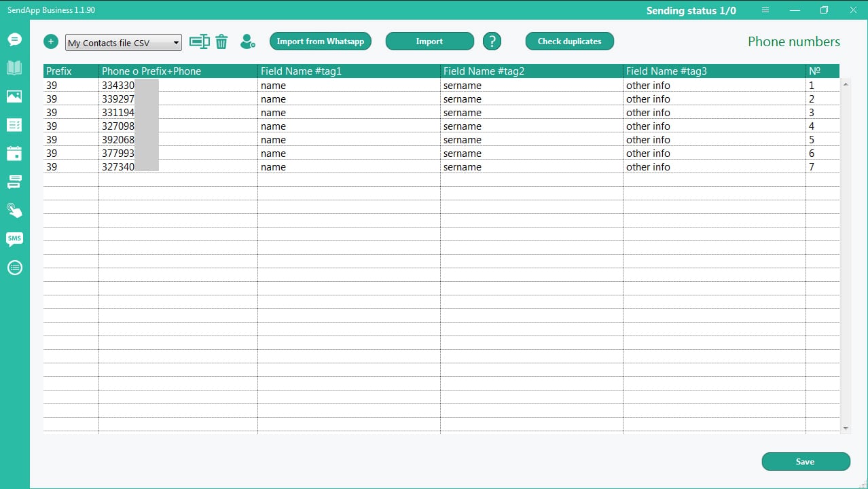Expand the My Contacts file CSV dropdown
Screen dimensions: 868x489
click(176, 43)
